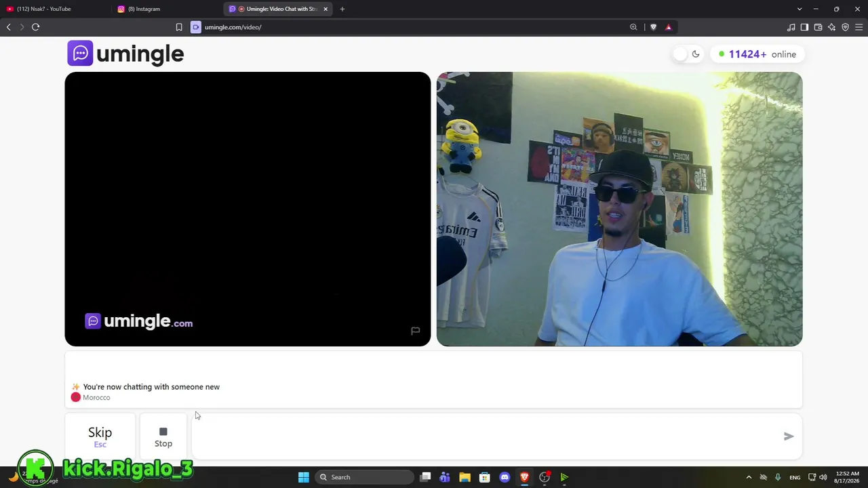Open the green arrow app on taskbar
The height and width of the screenshot is (488, 868).
click(564, 477)
